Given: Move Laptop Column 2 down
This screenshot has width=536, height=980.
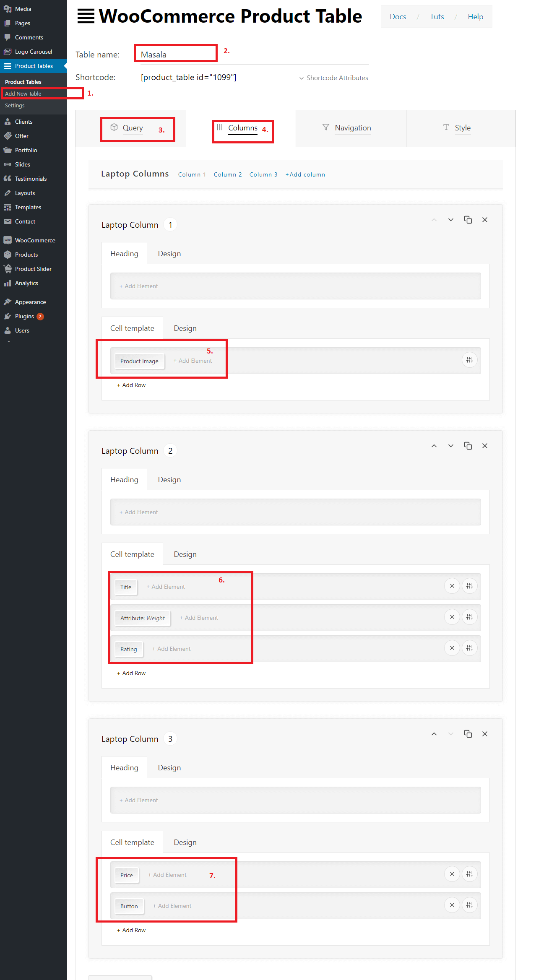Looking at the screenshot, I should 451,446.
